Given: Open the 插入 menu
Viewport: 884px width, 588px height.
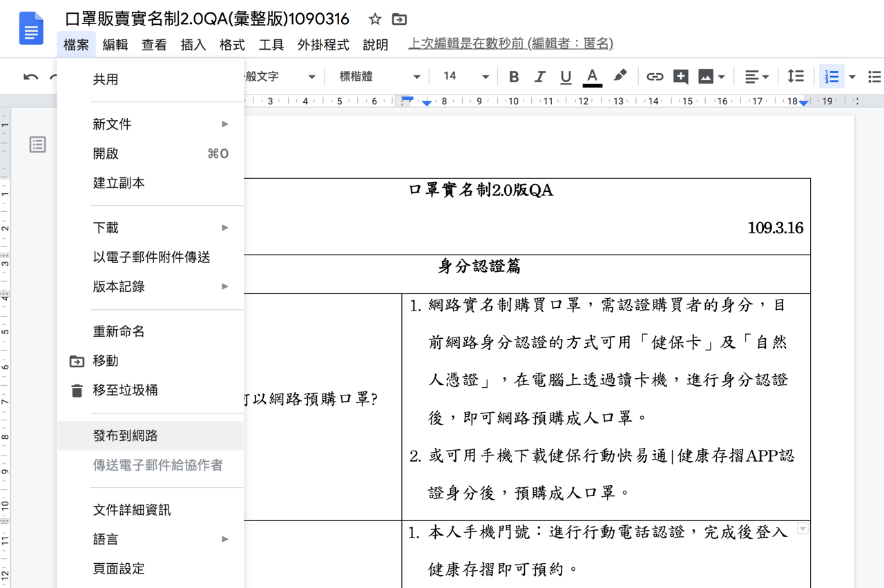Looking at the screenshot, I should coord(193,45).
